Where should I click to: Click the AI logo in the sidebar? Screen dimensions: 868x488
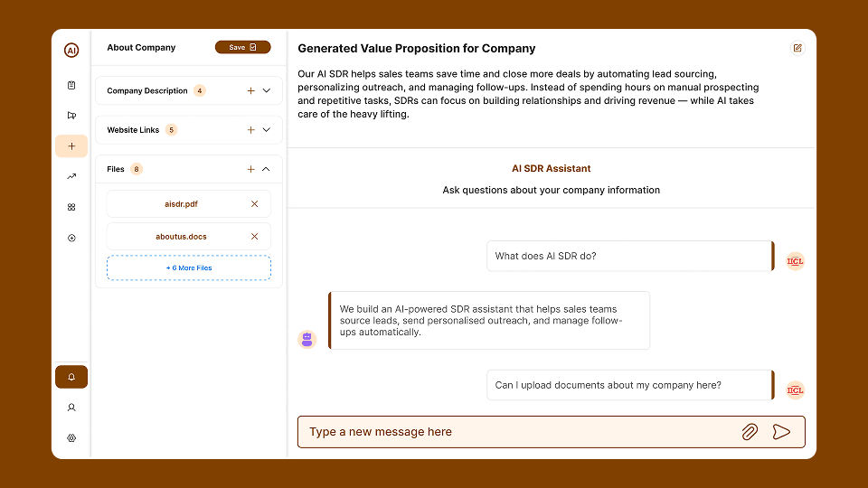point(71,51)
